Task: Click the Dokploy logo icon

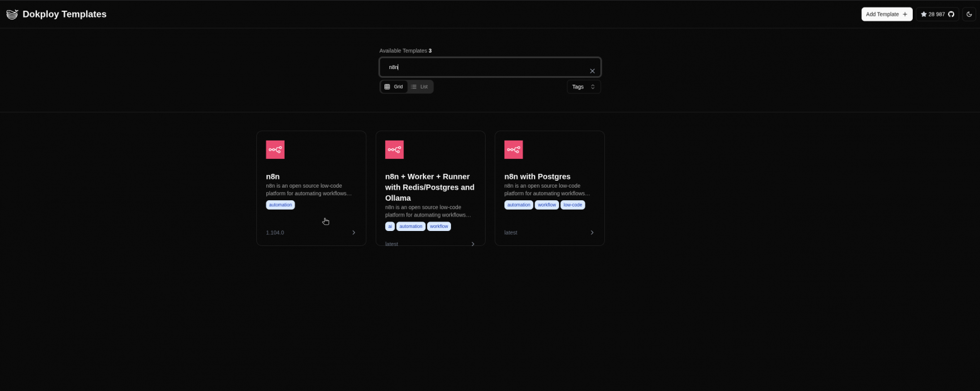Action: (x=12, y=14)
